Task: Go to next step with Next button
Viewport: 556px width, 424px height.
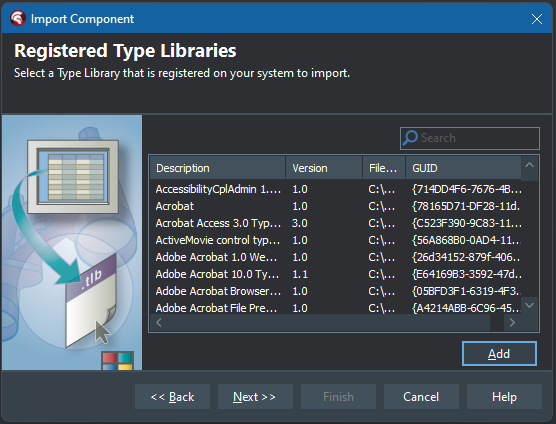Action: click(255, 397)
